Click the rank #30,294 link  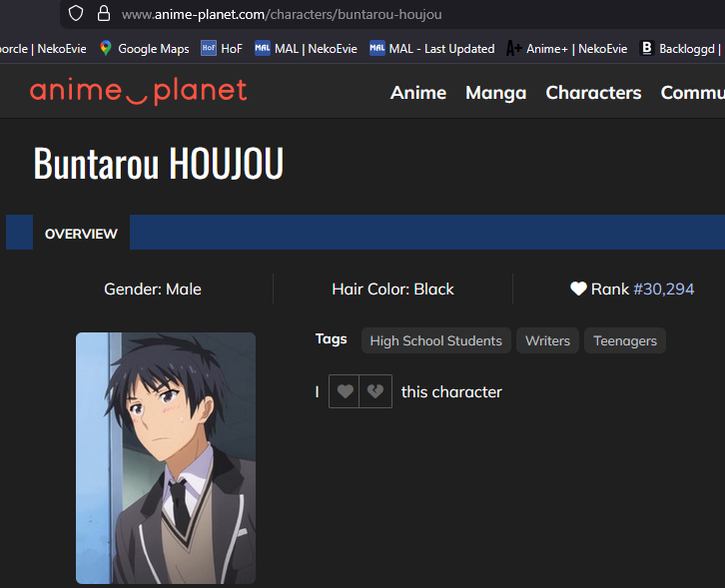click(x=663, y=289)
